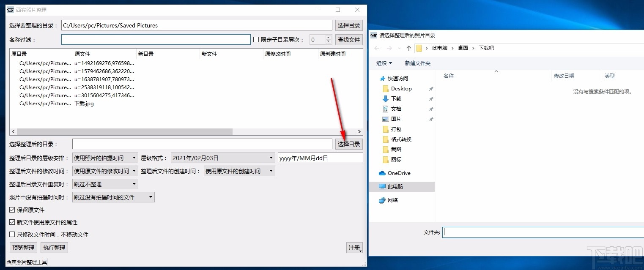Open the 下载 downloads item in sidebar

tap(396, 98)
